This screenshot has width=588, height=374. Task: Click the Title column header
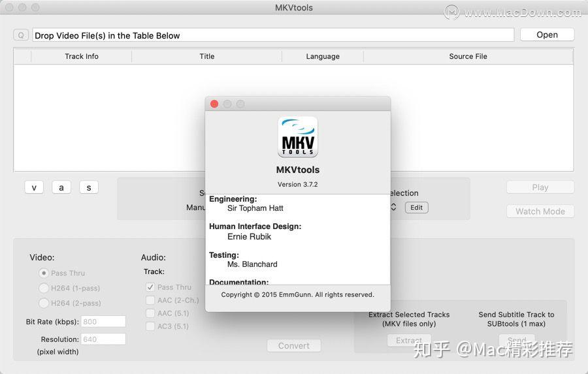pos(206,56)
